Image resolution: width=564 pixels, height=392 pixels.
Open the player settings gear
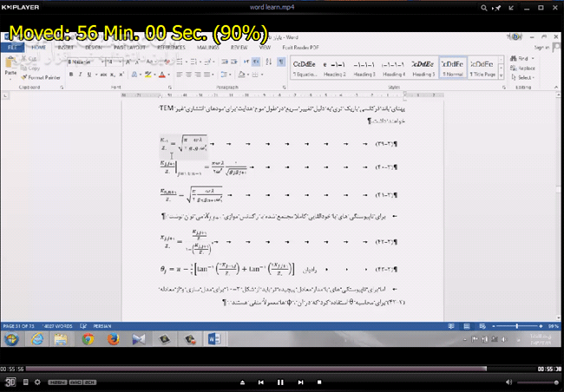coord(36,382)
